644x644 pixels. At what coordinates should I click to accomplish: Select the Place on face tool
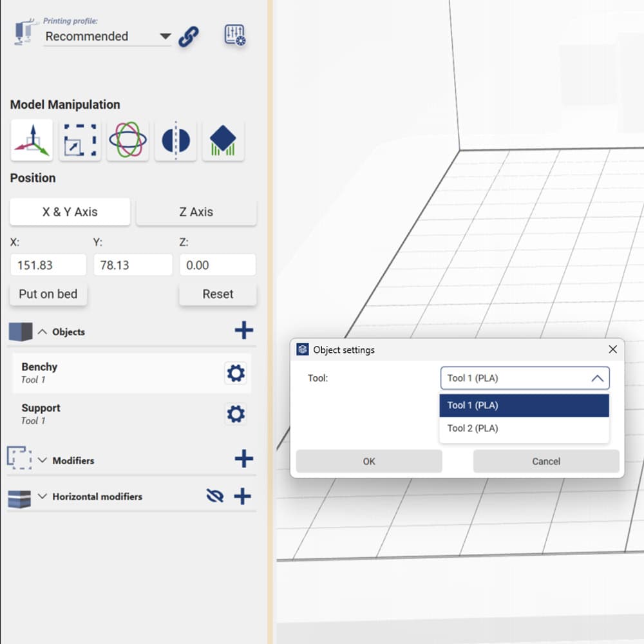coord(223,140)
